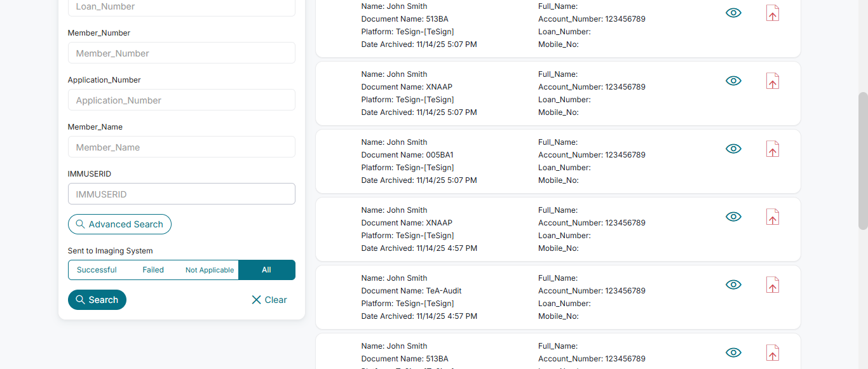View the partially visible 513BA card's document

[x=733, y=352]
